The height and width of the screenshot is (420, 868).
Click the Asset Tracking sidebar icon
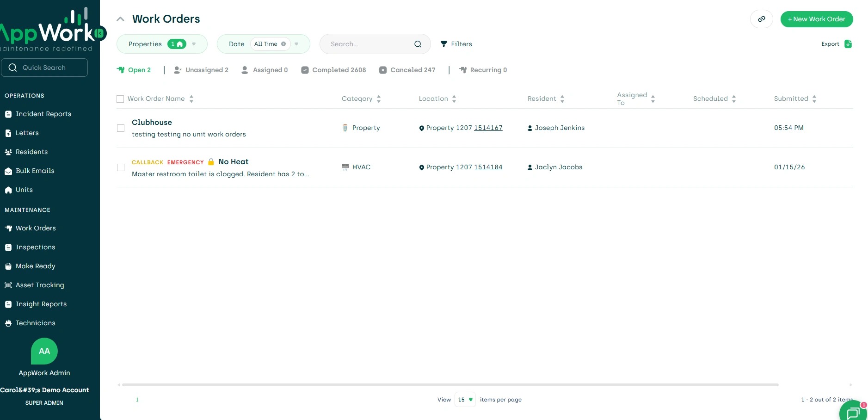pyautogui.click(x=8, y=285)
